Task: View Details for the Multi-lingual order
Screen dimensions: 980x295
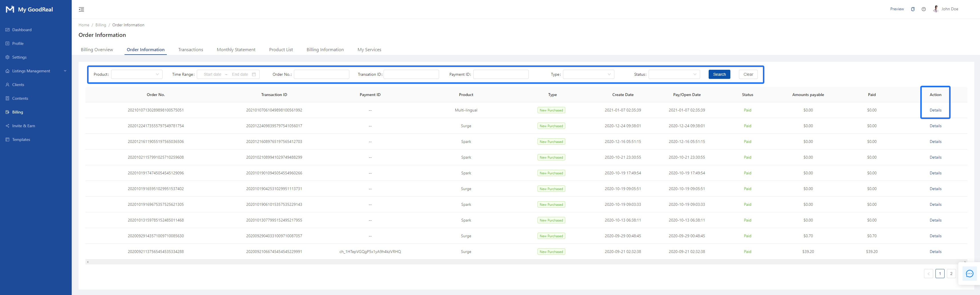Action: pyautogui.click(x=935, y=110)
